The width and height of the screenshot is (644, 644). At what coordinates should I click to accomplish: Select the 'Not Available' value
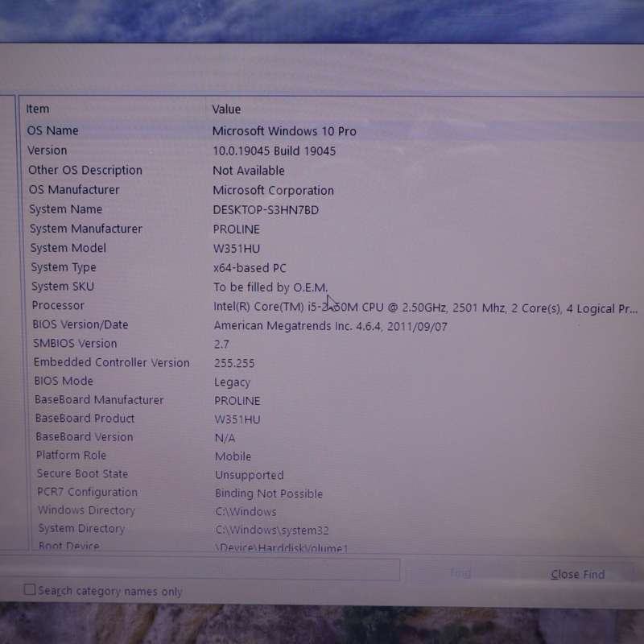point(249,171)
